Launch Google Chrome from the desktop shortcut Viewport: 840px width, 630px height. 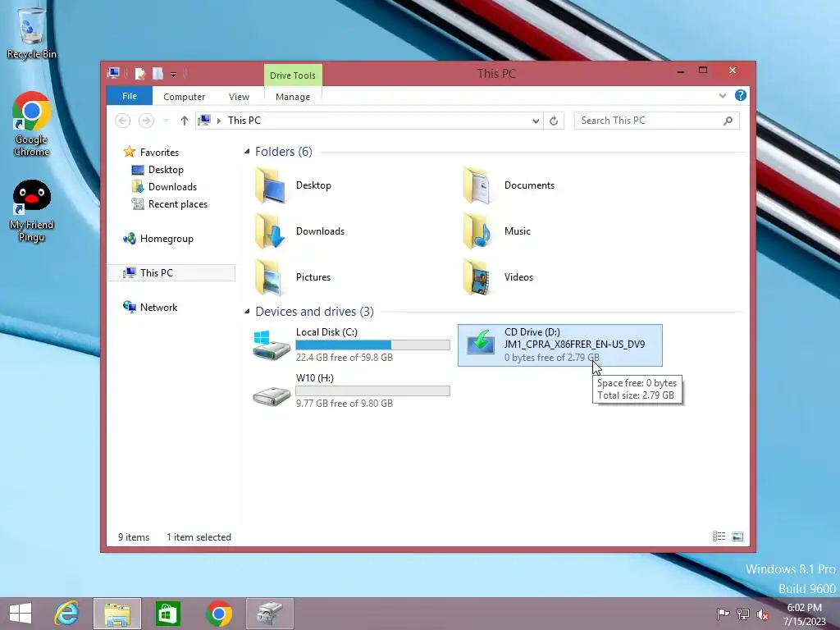(x=32, y=124)
